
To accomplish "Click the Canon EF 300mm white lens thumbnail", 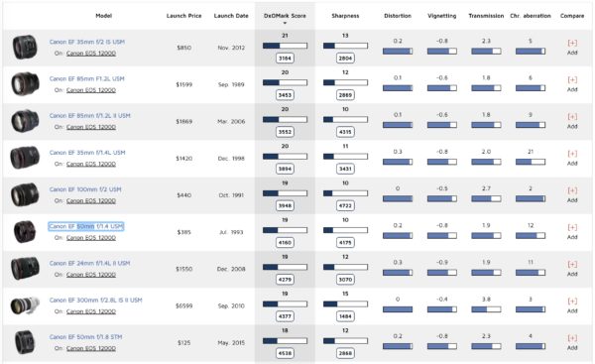I will tap(25, 305).
